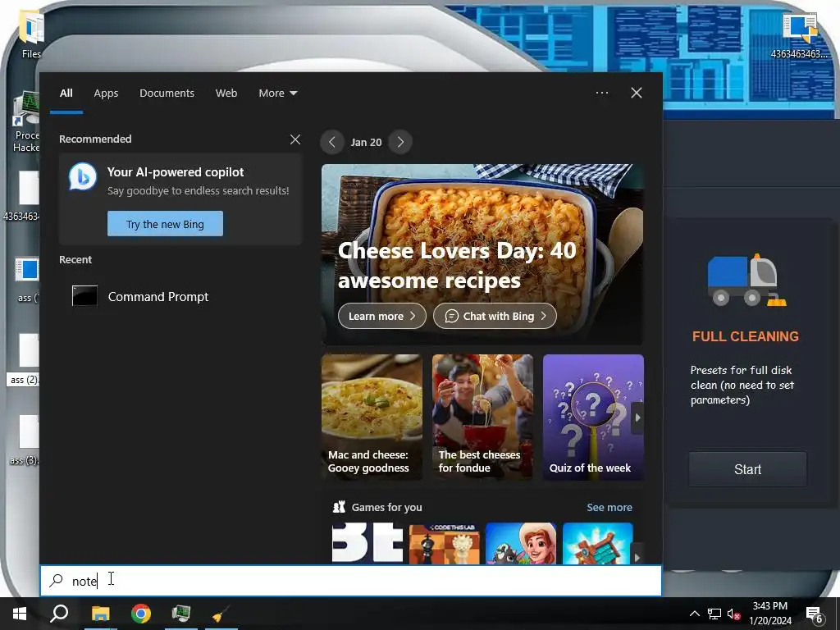
Task: Click Start in Full Cleaning window
Action: point(747,469)
